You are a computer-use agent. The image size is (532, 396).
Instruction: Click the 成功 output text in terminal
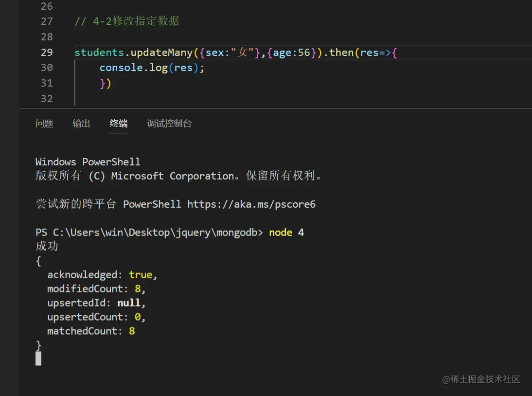click(x=47, y=246)
